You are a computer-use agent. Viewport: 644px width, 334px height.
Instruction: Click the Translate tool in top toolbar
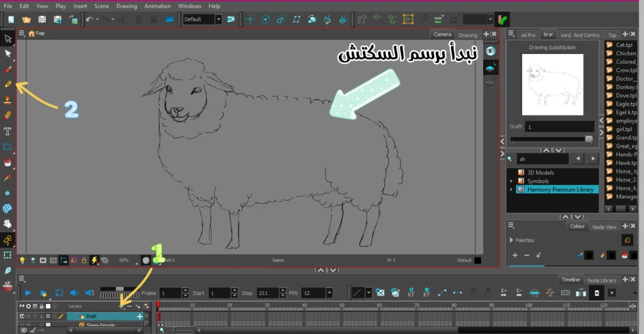pos(250,19)
